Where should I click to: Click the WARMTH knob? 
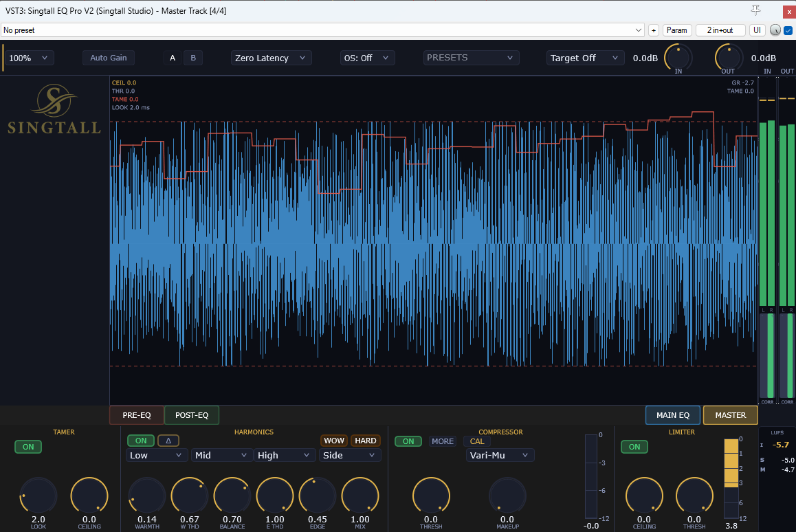click(147, 496)
